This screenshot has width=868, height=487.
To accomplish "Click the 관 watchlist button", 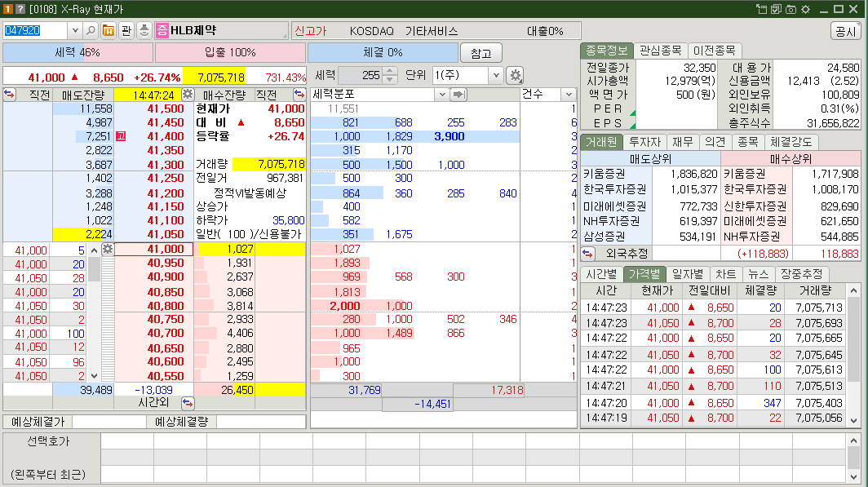I will [x=126, y=30].
